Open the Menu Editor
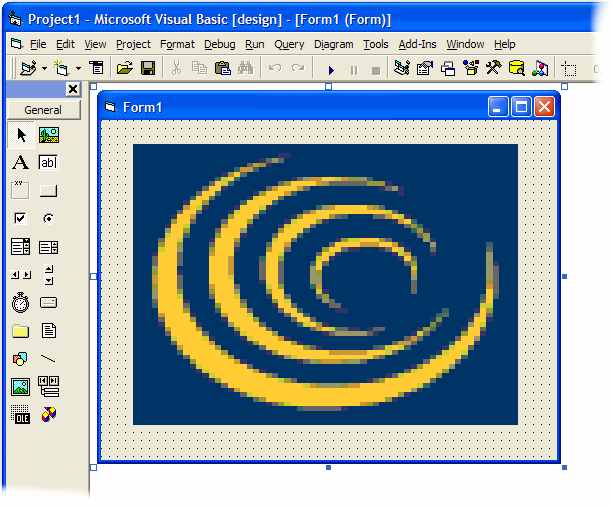Screen dimensions: 612x506 click(x=96, y=68)
